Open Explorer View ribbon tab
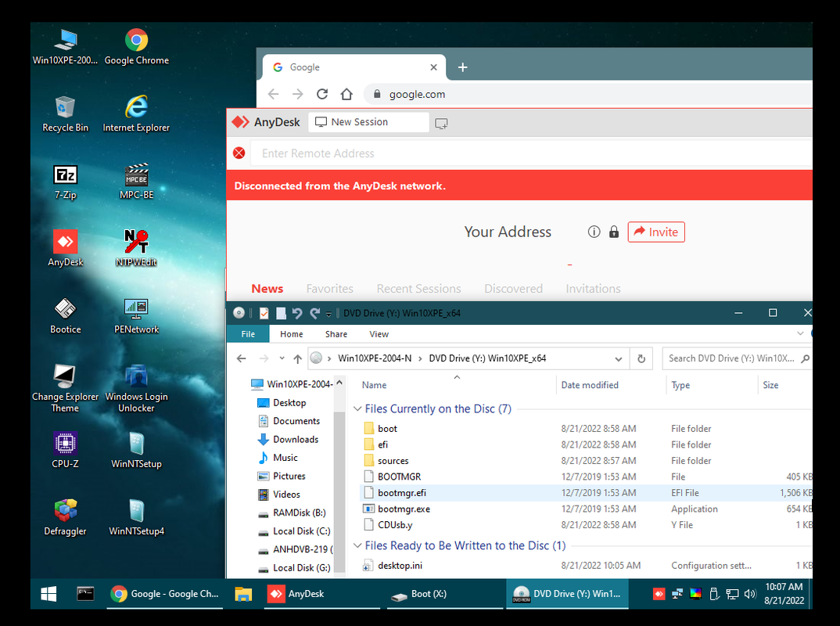This screenshot has width=840, height=626. (379, 334)
